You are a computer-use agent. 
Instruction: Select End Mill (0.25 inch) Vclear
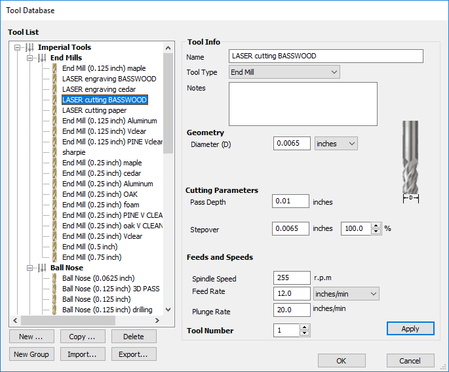click(x=102, y=236)
